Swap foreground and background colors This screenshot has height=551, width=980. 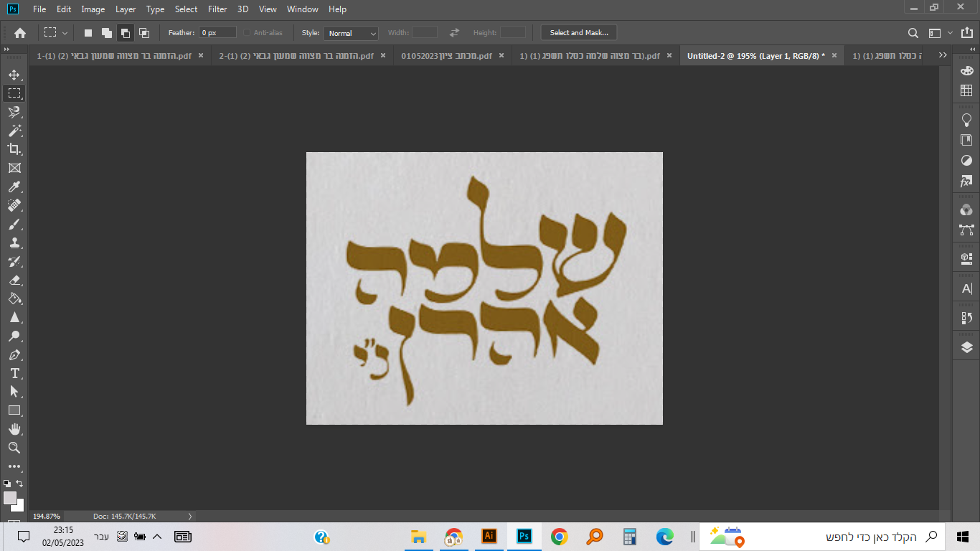click(x=19, y=484)
